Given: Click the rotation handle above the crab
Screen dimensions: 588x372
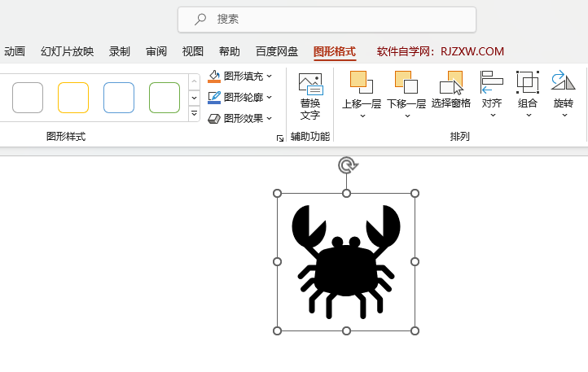Looking at the screenshot, I should tap(348, 165).
